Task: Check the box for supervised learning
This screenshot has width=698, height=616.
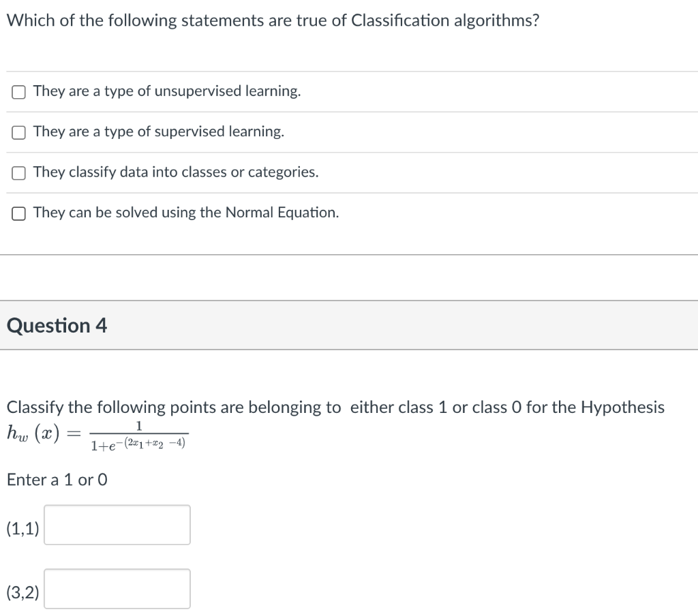Action: click(x=18, y=133)
